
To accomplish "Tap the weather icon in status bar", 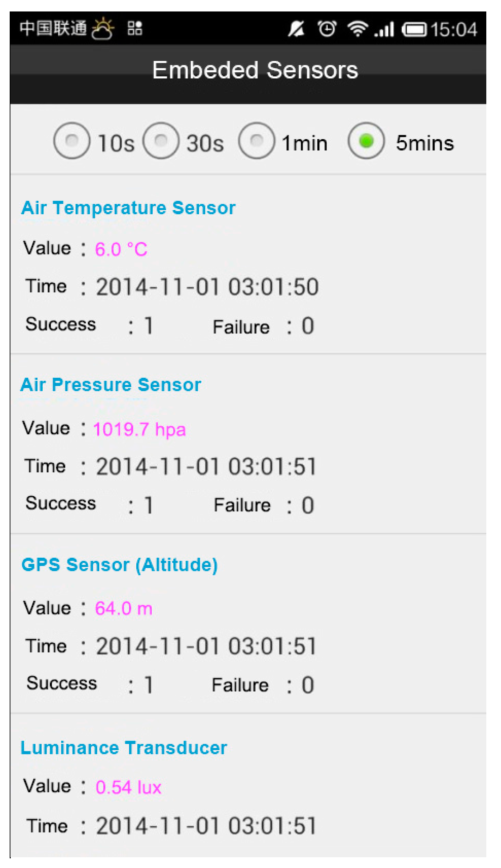I will [103, 28].
